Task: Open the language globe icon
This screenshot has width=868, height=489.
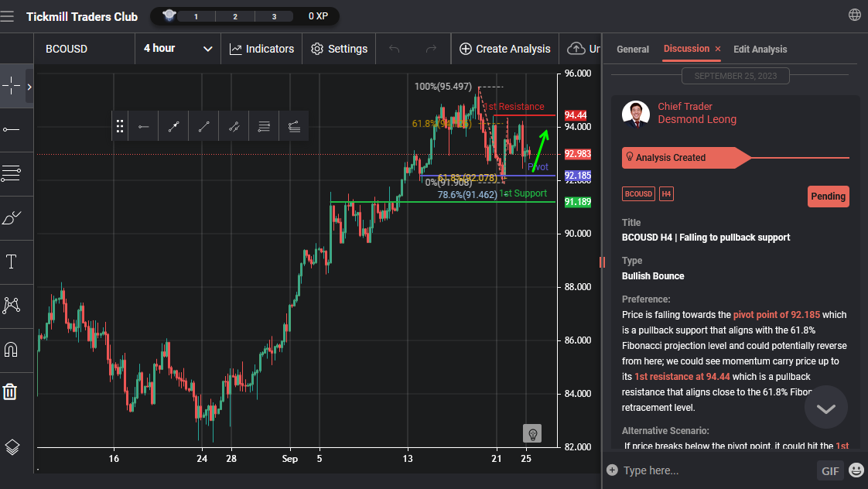Action: tap(855, 15)
